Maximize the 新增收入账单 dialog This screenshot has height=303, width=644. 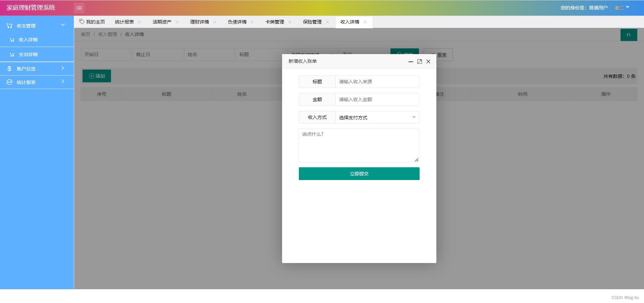419,61
